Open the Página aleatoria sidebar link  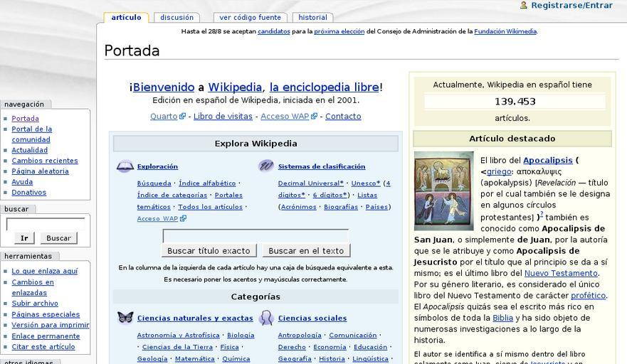point(40,171)
